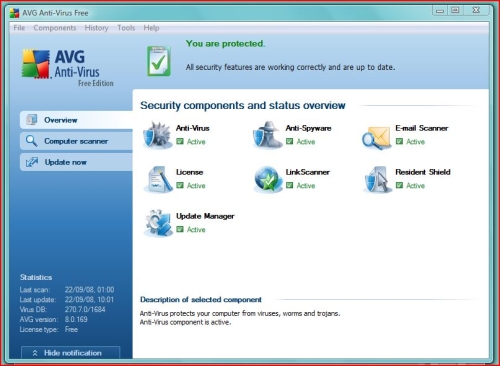
Task: Click 'Description of selected component' heading
Action: tap(201, 299)
